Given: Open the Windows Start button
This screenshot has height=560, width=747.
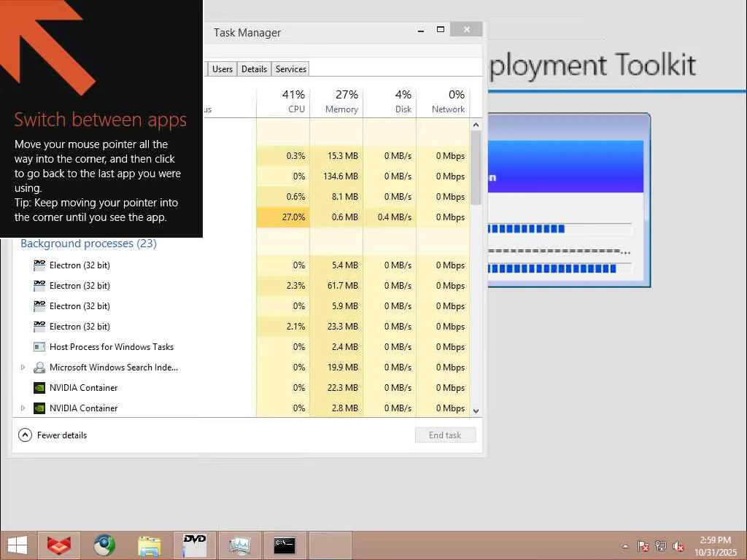Looking at the screenshot, I should (18, 545).
